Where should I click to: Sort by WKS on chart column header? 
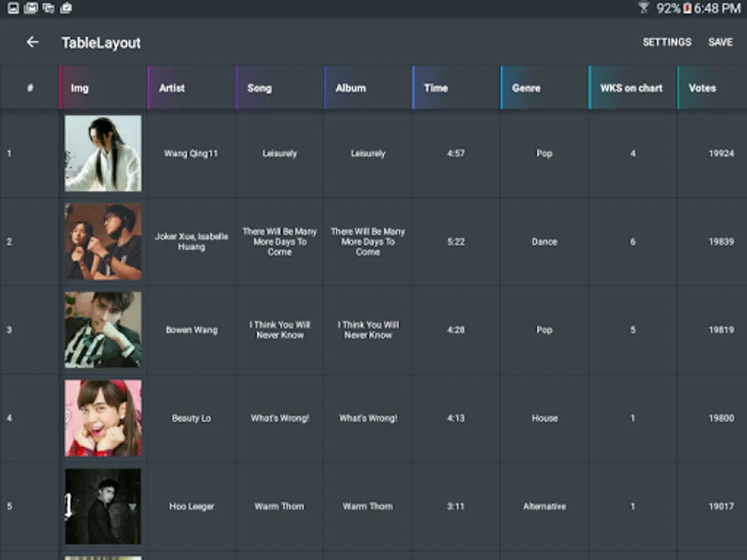point(633,88)
